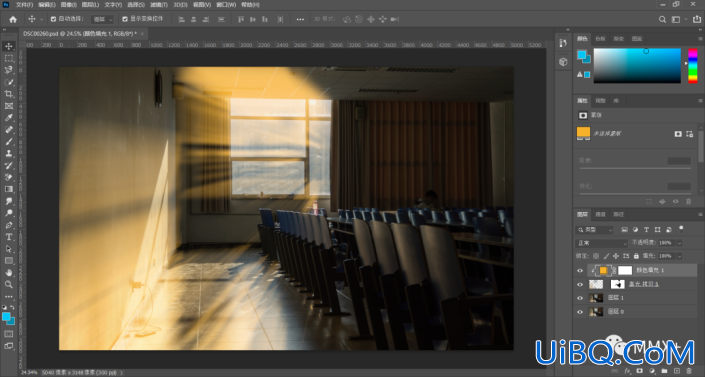The image size is (705, 377).
Task: Open the 填充 fill slider arrow
Action: (679, 256)
